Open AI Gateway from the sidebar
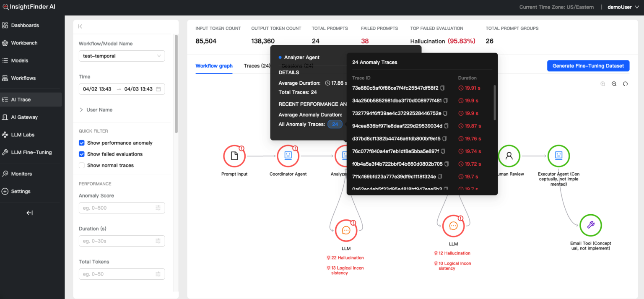Image resolution: width=644 pixels, height=299 pixels. tap(24, 117)
